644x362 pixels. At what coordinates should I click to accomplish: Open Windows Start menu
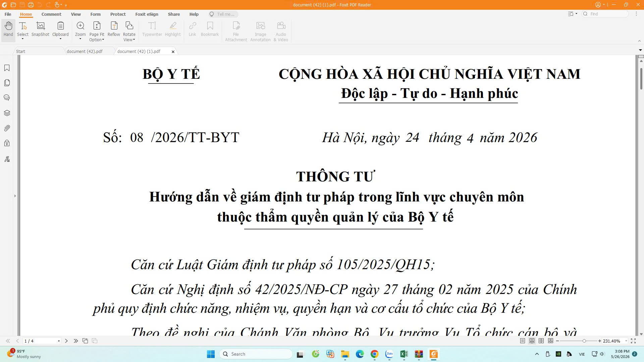[x=211, y=354]
